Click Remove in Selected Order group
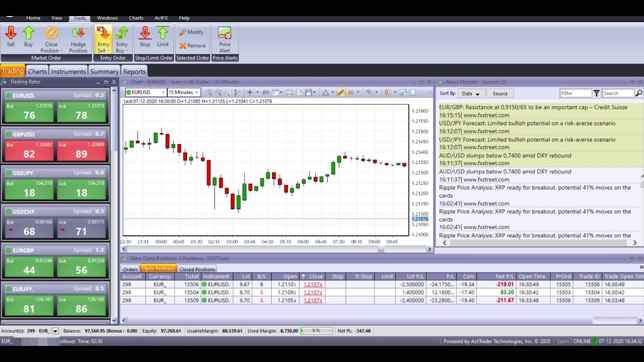Image resolution: width=644 pixels, height=362 pixels. [x=192, y=46]
